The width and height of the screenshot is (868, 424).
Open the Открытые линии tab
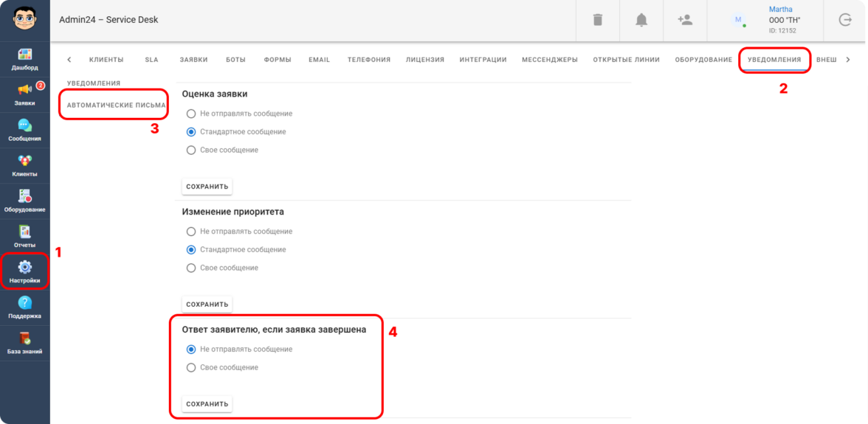(626, 60)
